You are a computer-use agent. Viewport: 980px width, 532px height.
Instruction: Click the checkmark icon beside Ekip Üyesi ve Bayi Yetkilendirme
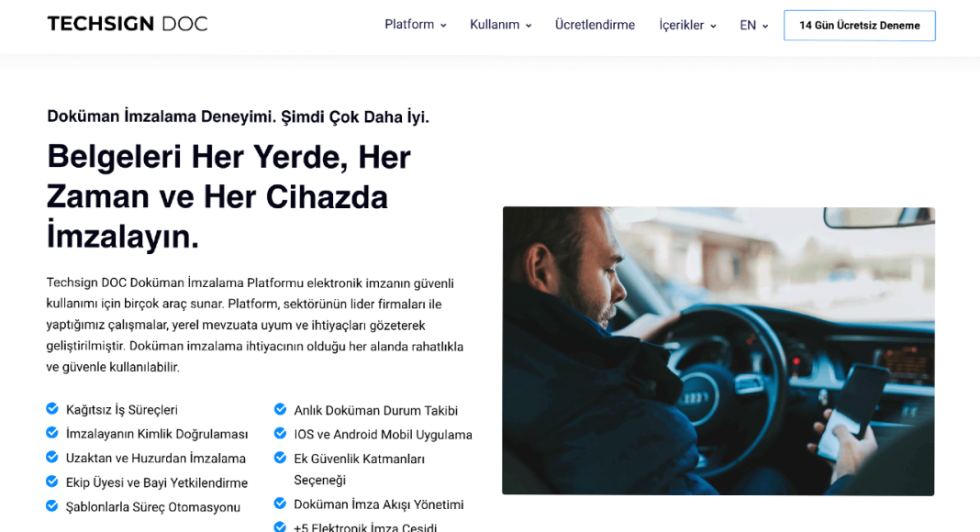52,481
